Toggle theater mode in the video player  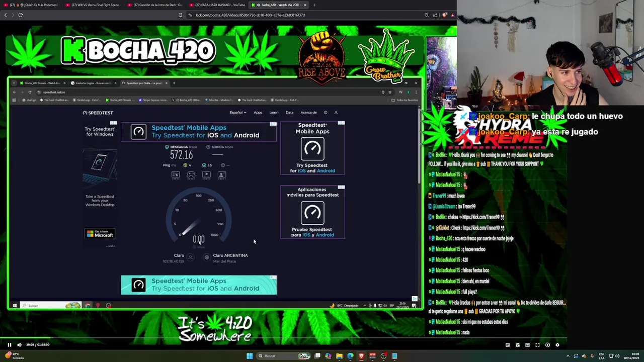[x=527, y=345]
